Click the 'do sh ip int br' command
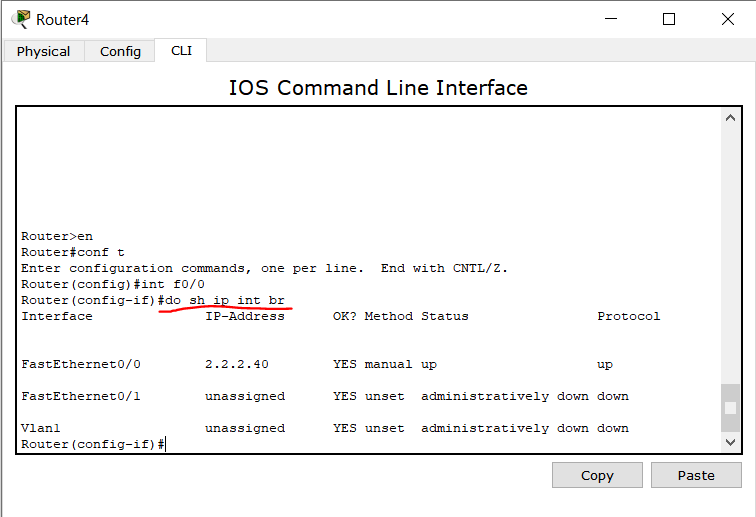 pos(225,300)
